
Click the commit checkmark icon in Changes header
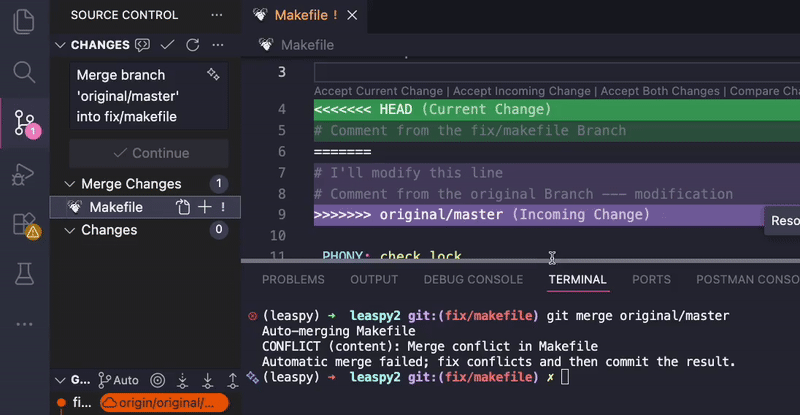167,45
